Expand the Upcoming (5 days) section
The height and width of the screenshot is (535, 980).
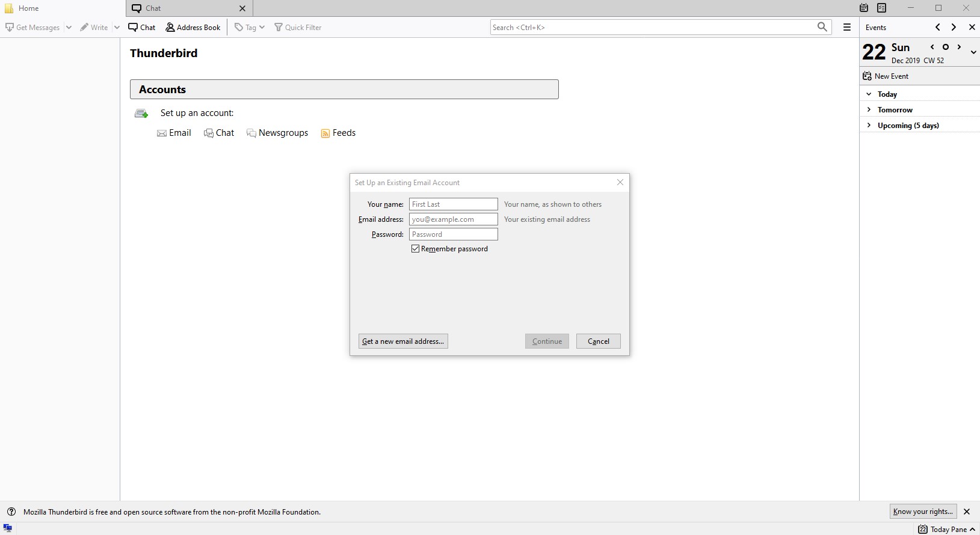869,125
